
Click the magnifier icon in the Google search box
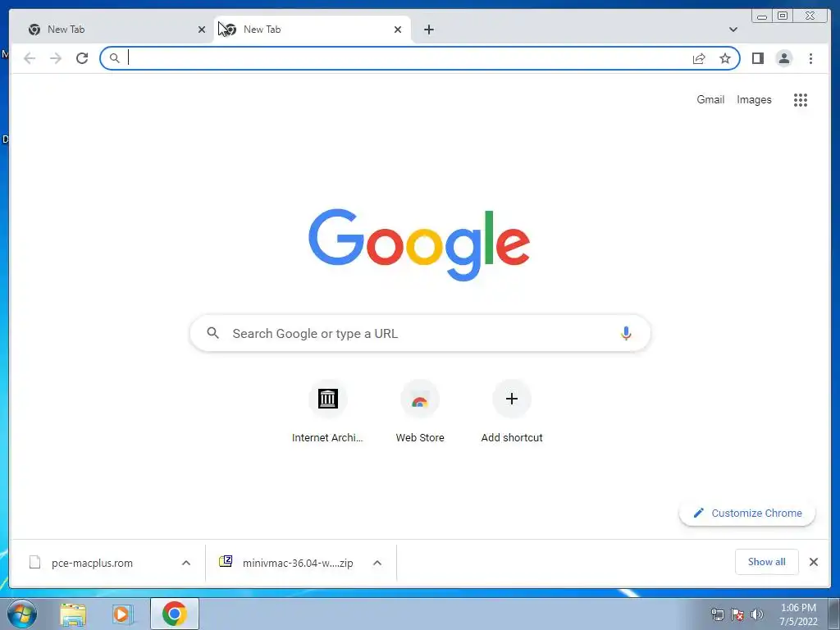[x=212, y=333]
